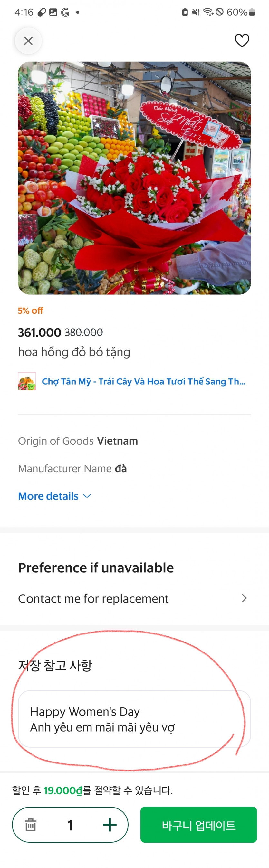
Task: Tap the store logo thumbnail
Action: point(27,382)
